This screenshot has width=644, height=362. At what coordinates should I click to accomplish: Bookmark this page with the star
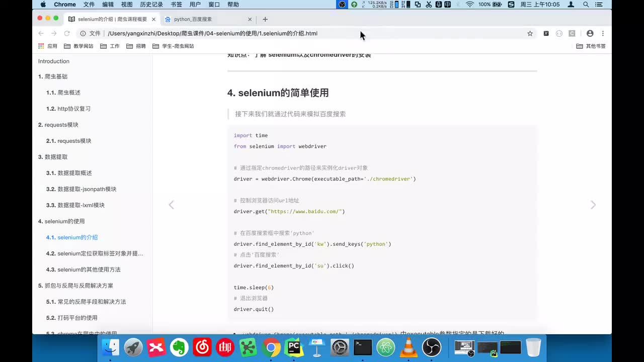pos(530,33)
